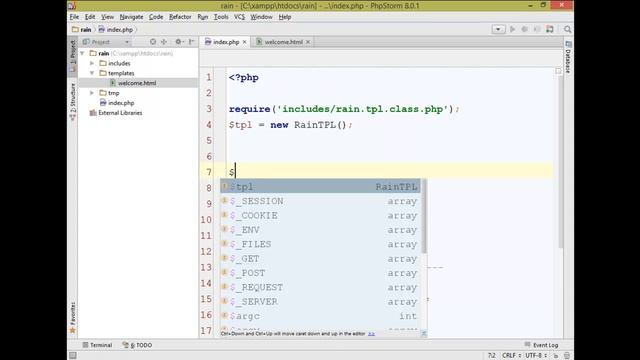This screenshot has width=640, height=360.
Task: Open the Help menu
Action: (x=284, y=17)
